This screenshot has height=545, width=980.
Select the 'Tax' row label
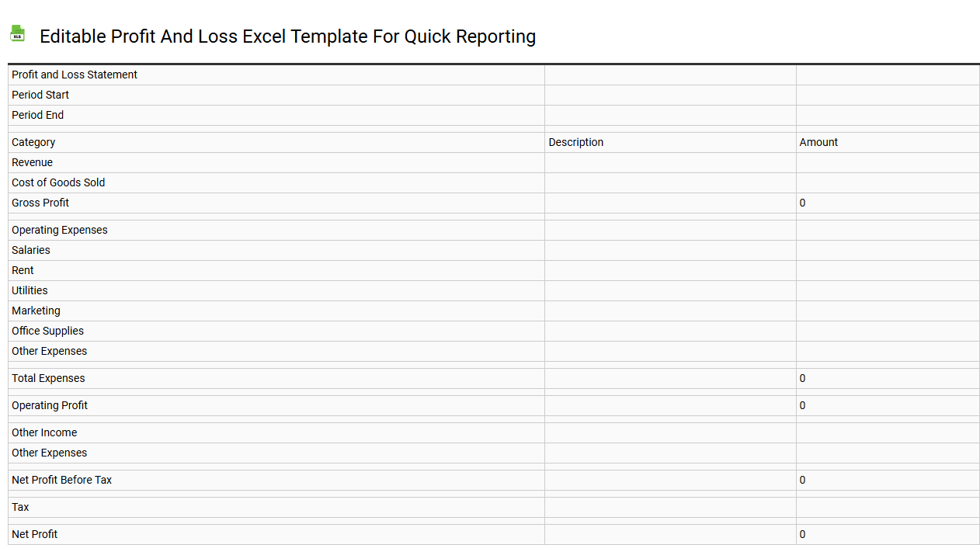(20, 507)
